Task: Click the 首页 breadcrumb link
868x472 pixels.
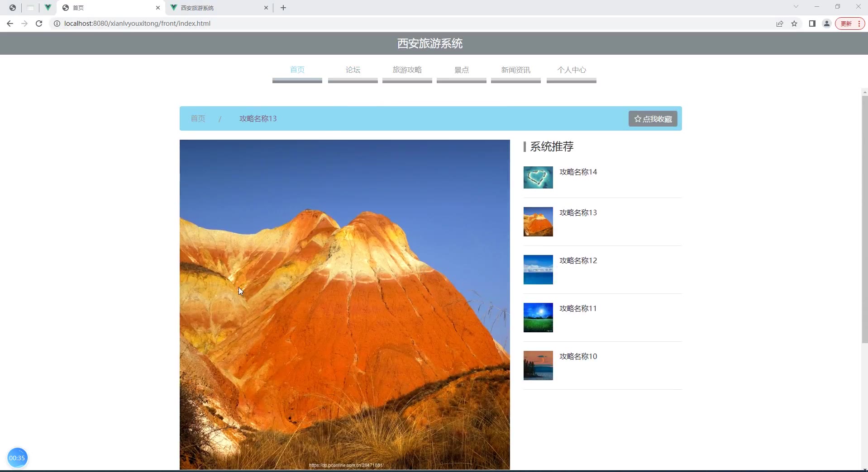Action: point(198,118)
